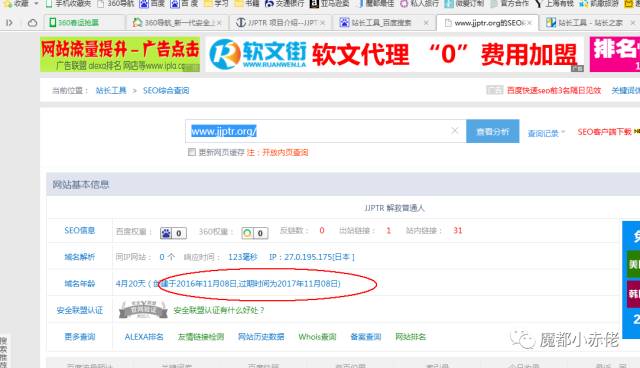Open the 开放内页查询 link
This screenshot has height=368, width=640.
pos(285,152)
